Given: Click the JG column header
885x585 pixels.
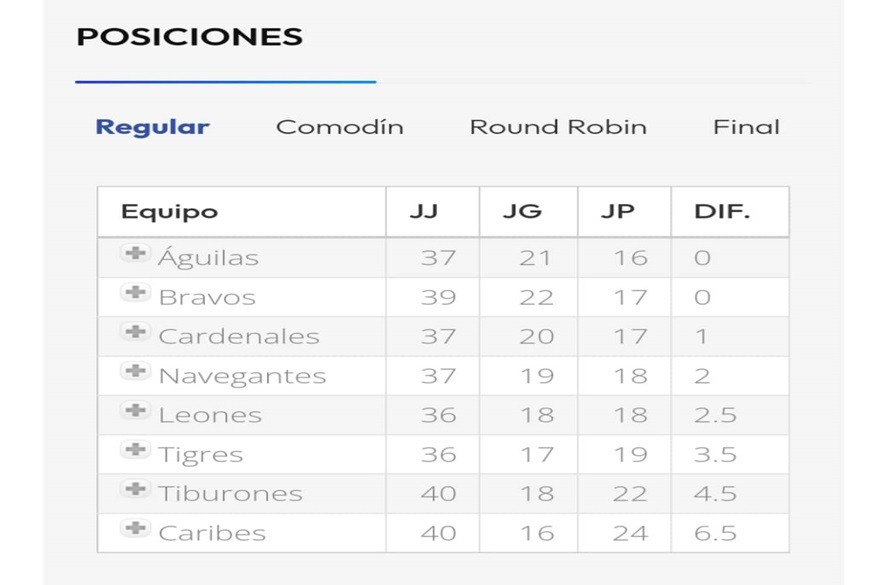Looking at the screenshot, I should (523, 212).
